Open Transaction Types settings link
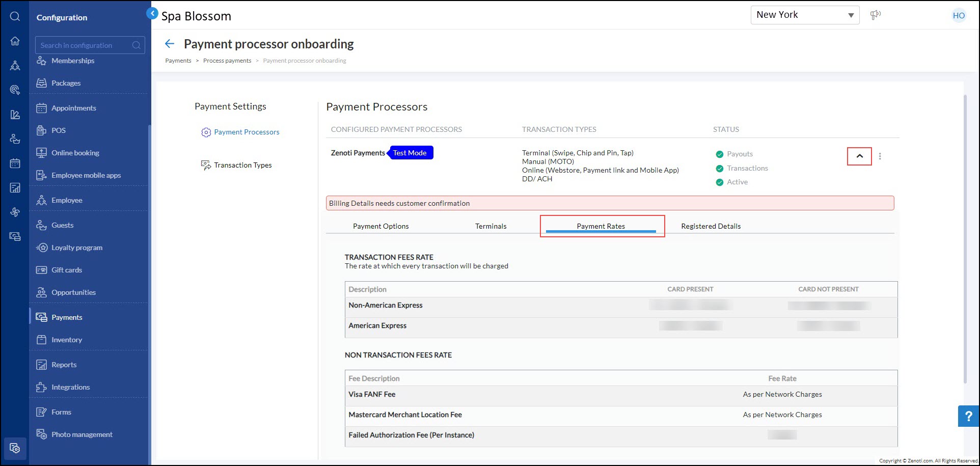The width and height of the screenshot is (980, 466). (242, 165)
